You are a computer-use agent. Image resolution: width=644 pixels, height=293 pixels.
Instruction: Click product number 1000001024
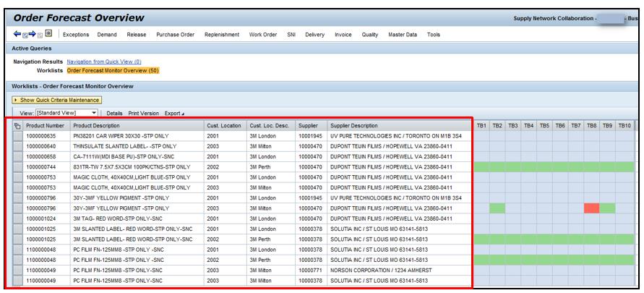pyautogui.click(x=40, y=218)
